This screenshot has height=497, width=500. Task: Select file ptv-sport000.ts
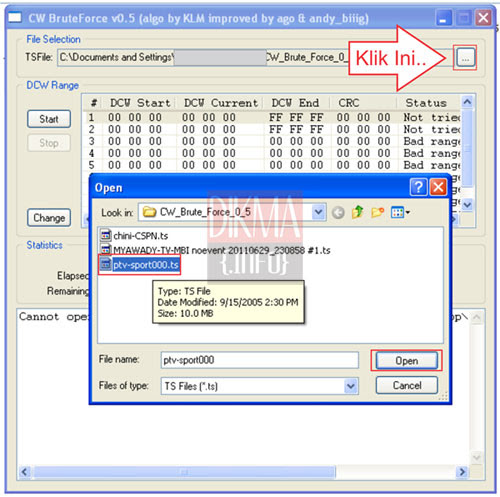click(146, 265)
